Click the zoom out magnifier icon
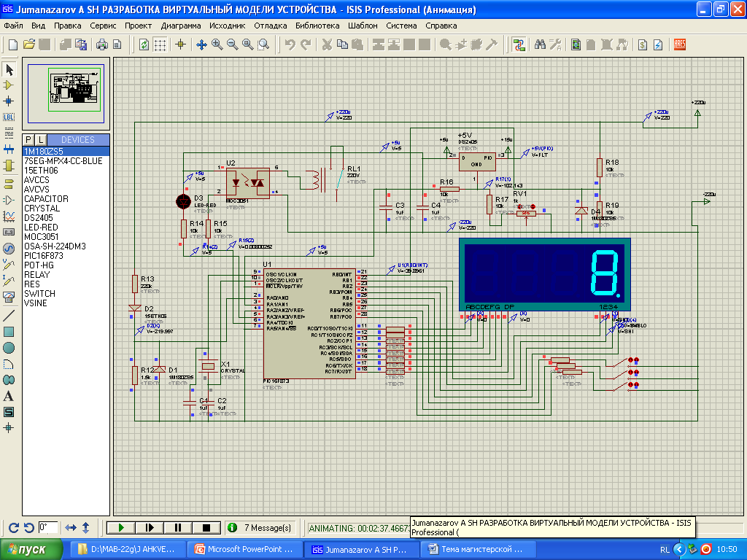The width and height of the screenshot is (747, 560). [233, 44]
